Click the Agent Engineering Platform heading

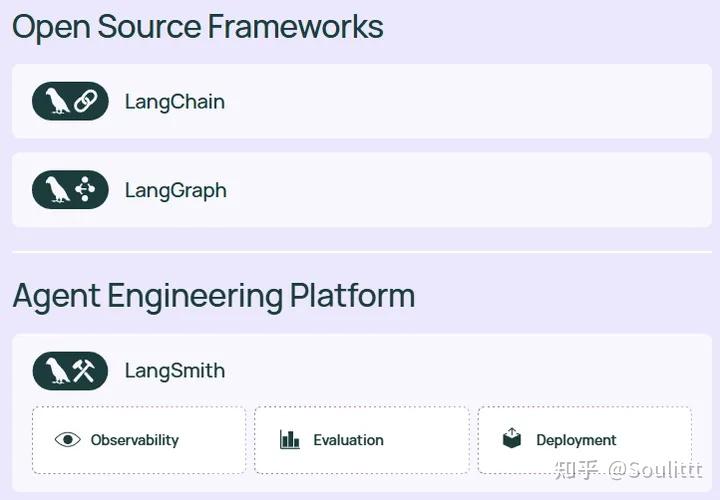pyautogui.click(x=213, y=296)
